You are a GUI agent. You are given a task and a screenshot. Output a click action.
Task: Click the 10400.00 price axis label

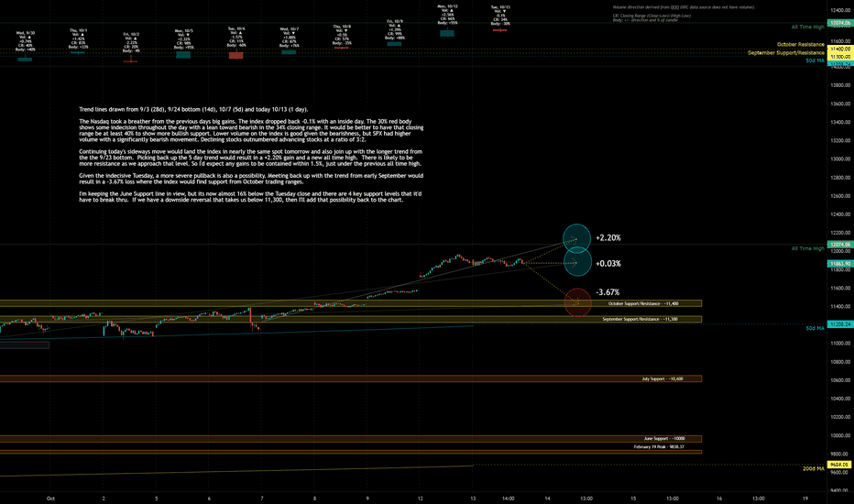[840, 399]
